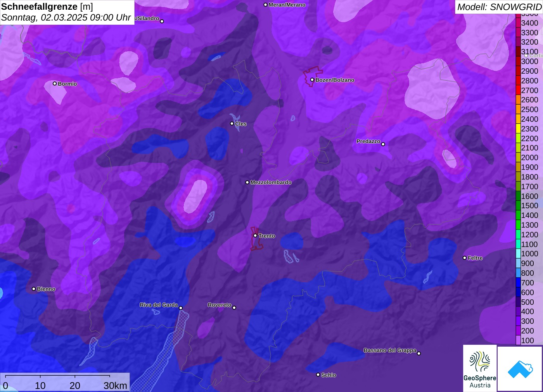Click the blue cloud arrow logo
The height and width of the screenshot is (392, 543).
pos(520,369)
